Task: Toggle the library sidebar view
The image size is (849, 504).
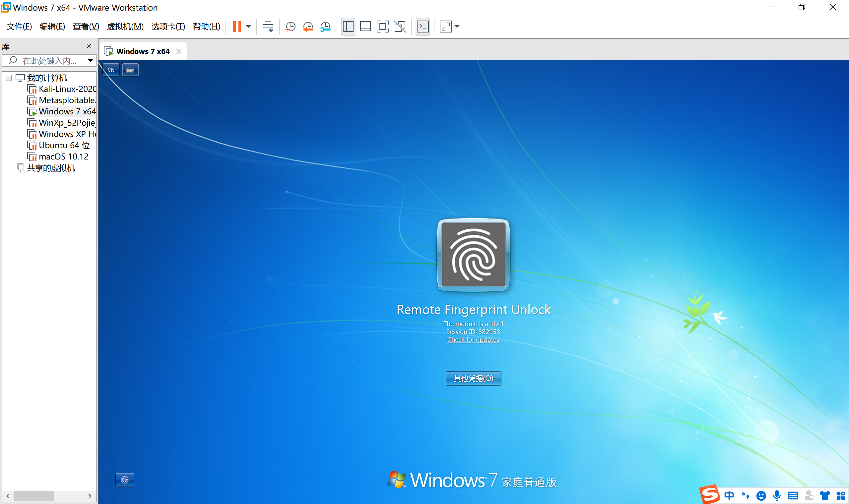Action: pos(348,27)
